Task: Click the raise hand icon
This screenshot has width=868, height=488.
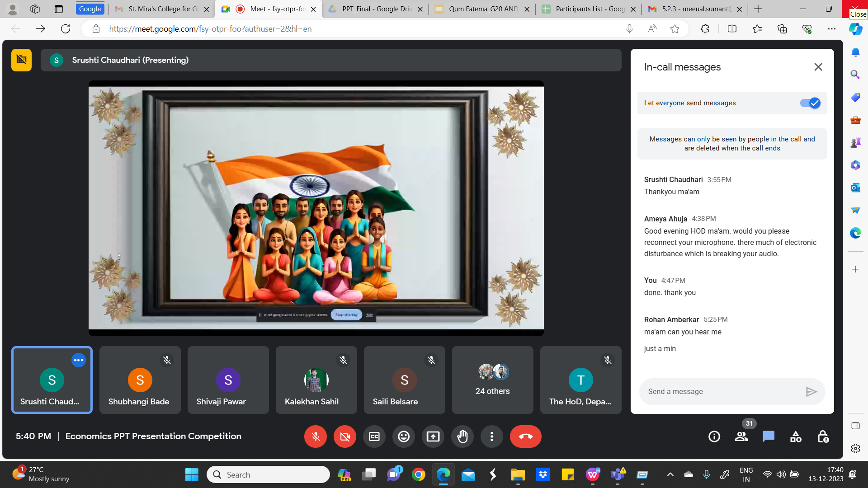Action: pos(462,436)
